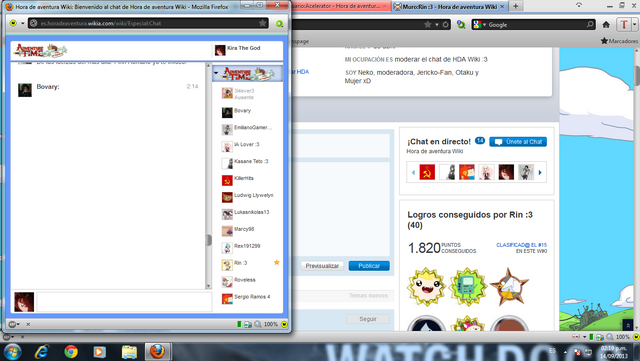This screenshot has width=640, height=361.
Task: Open Windows Explorer folder icon on taskbar
Action: coord(129,351)
